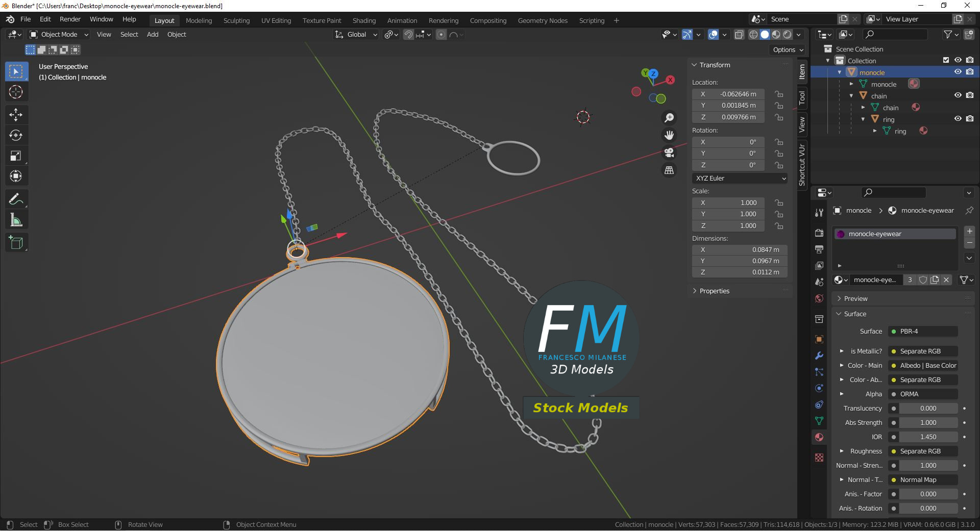Choose the Annotate pencil tool
Screen dimensions: 980x531
tap(16, 199)
